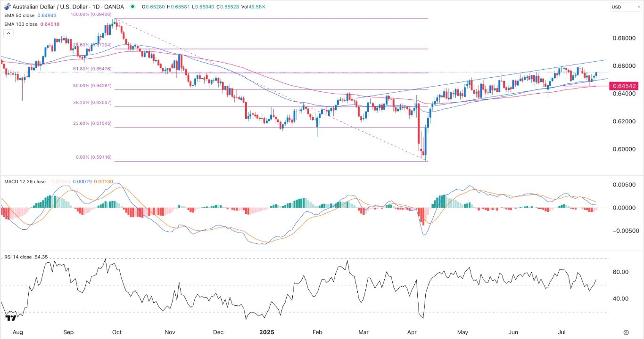Collapse the legend using the arrow chevron

click(8, 33)
